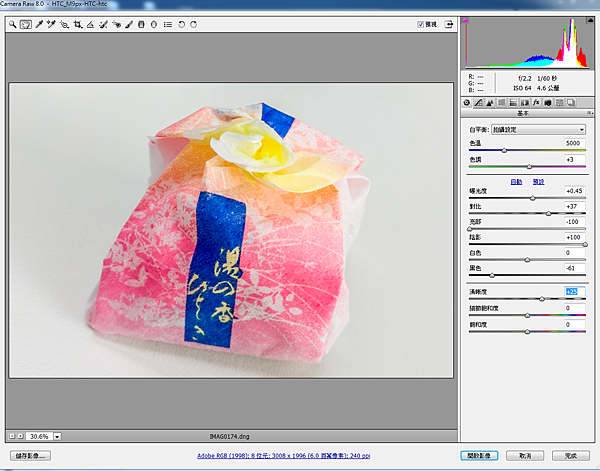600x471 pixels.
Task: Click the zoom out minus button
Action: [x=12, y=436]
